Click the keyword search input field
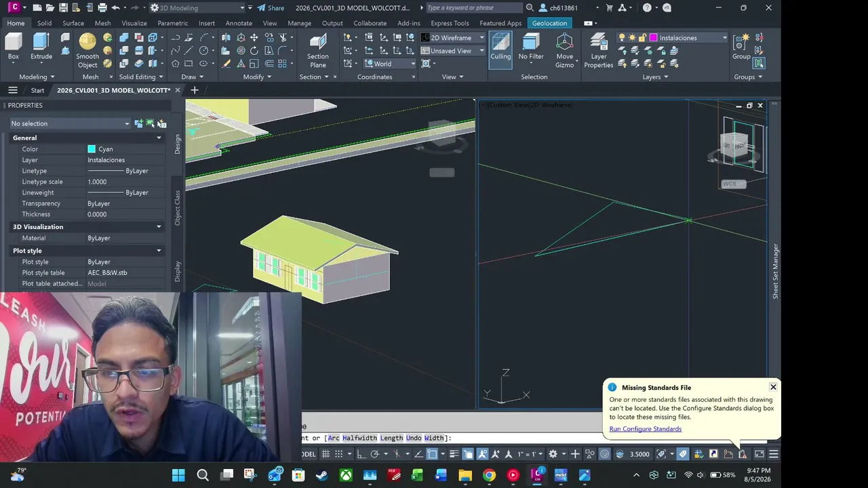Screen dimensions: 868x488 click(x=474, y=7)
